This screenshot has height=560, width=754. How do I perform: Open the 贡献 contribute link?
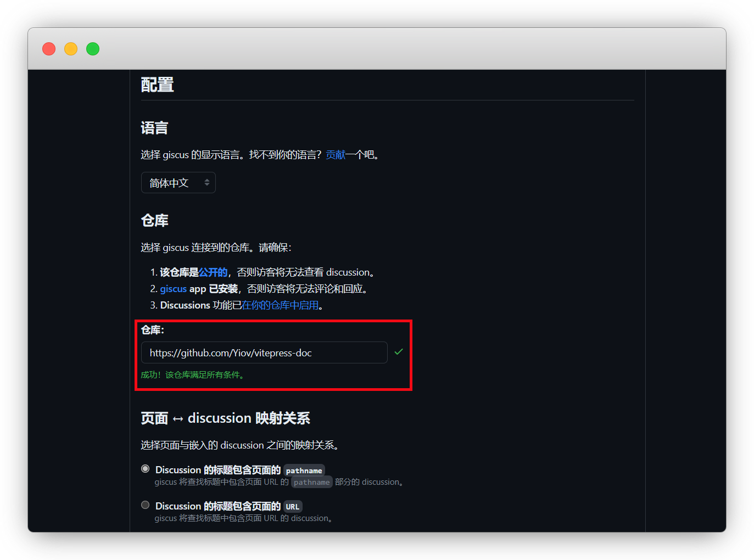[x=336, y=155]
